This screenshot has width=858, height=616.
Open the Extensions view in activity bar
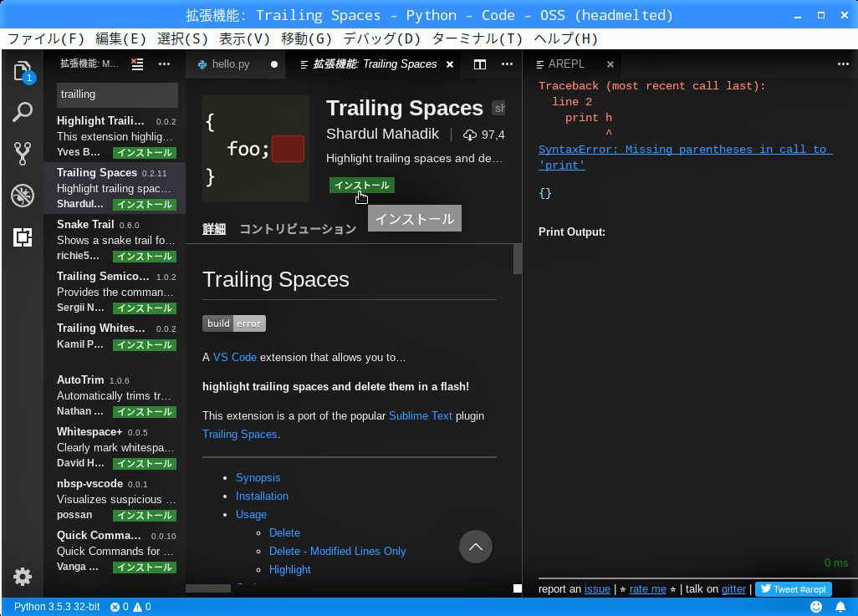tap(23, 237)
